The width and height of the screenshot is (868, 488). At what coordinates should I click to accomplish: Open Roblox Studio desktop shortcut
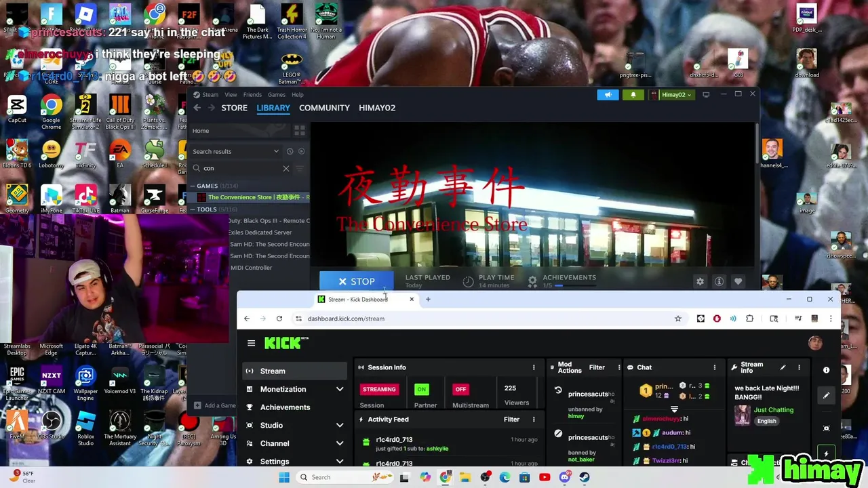(85, 428)
